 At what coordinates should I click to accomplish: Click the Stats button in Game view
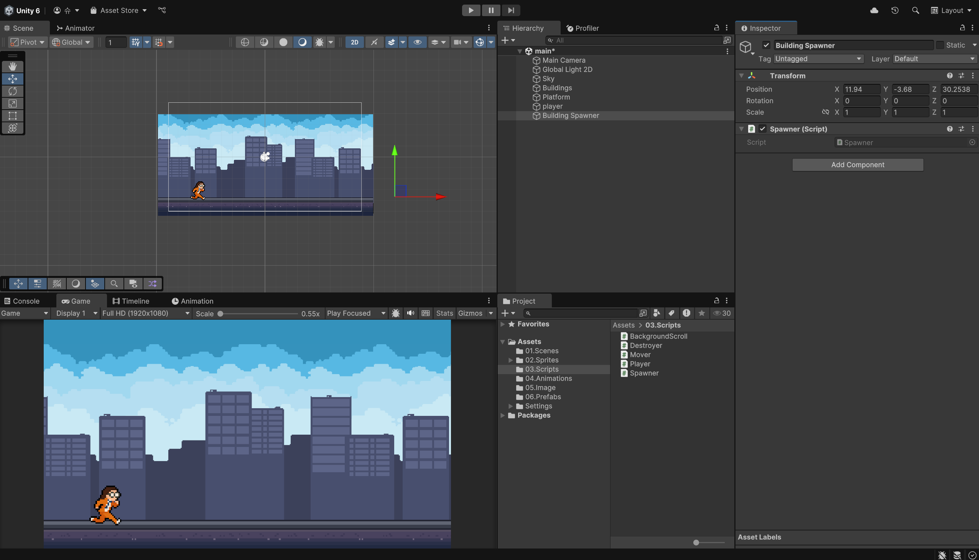444,314
